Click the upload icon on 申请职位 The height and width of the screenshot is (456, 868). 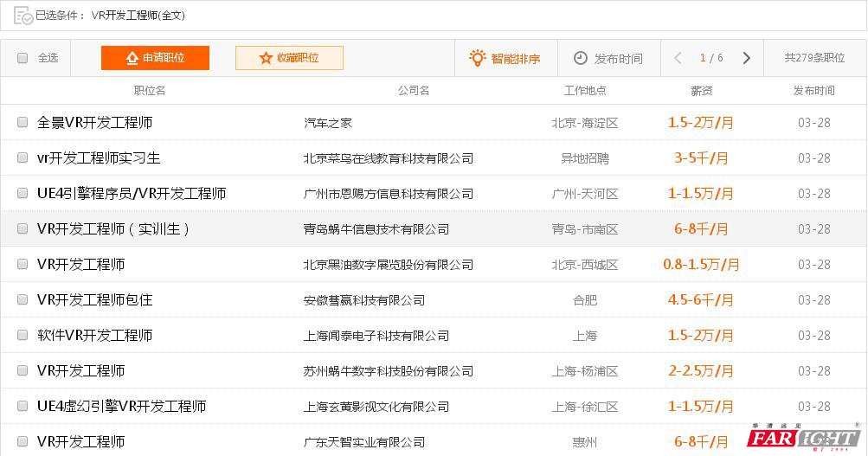[x=132, y=58]
